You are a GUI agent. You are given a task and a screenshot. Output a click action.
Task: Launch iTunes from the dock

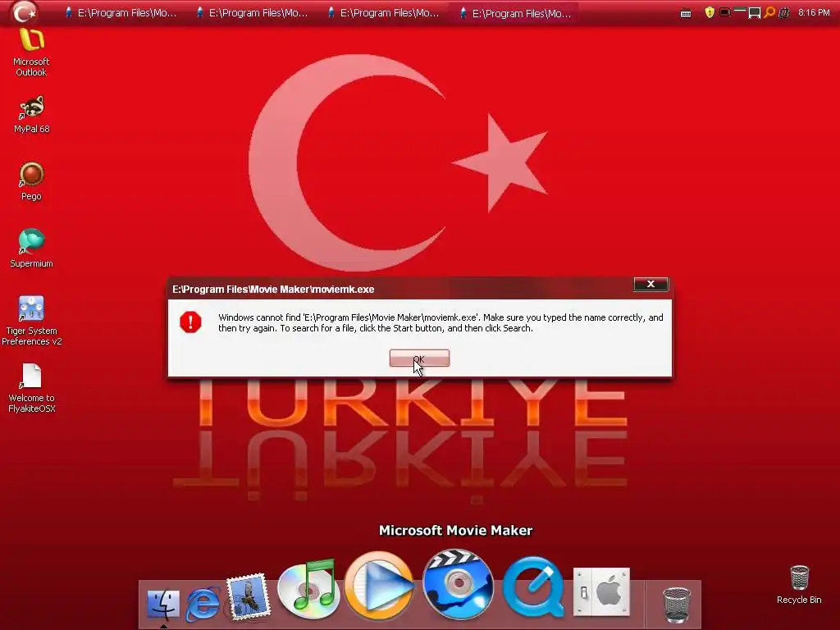point(309,588)
